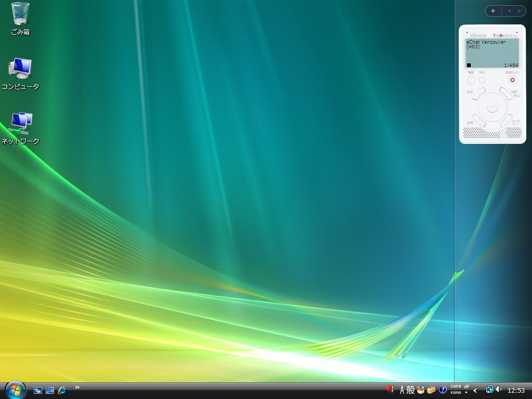This screenshot has width=532, height=399.
Task: Show hidden system tray icons arrow
Action: pos(475,391)
